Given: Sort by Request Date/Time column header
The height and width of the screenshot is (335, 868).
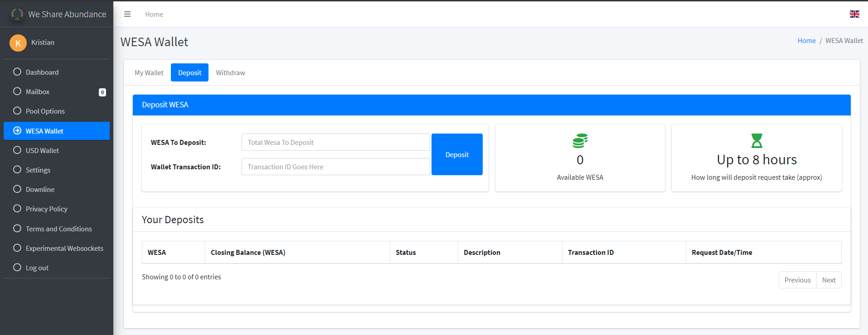Looking at the screenshot, I should (x=764, y=252).
